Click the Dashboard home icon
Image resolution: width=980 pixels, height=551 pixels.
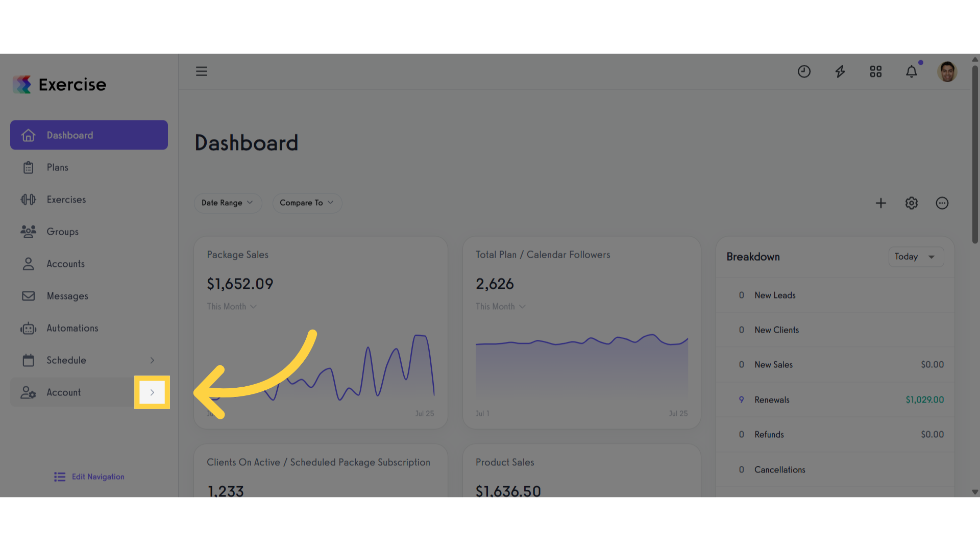[x=29, y=135]
